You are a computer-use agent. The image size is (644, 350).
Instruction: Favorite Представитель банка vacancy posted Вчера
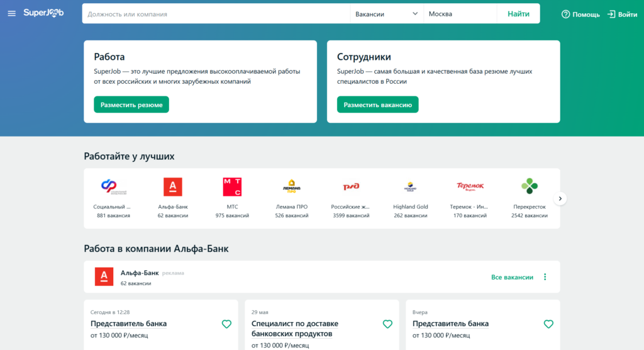point(548,324)
